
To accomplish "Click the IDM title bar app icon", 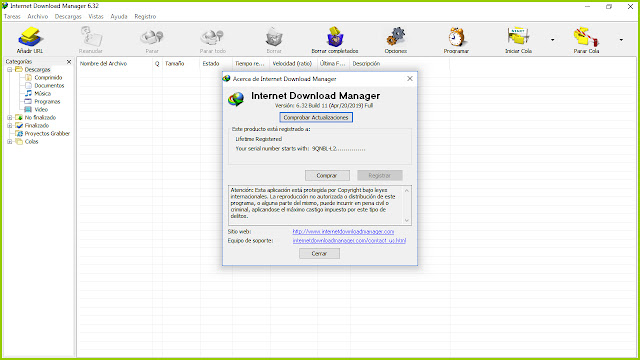I will click(5, 6).
